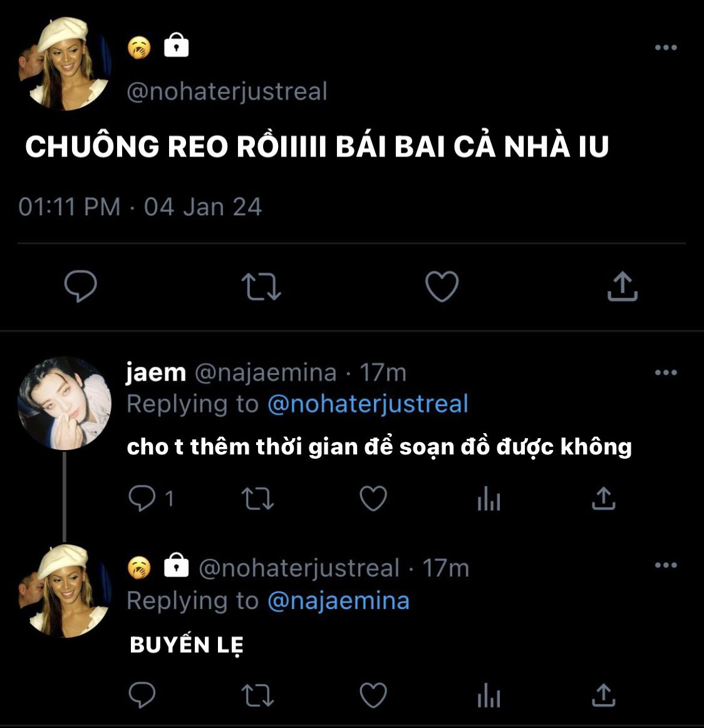Like the main CHUÔNG REO tweet

(x=442, y=286)
